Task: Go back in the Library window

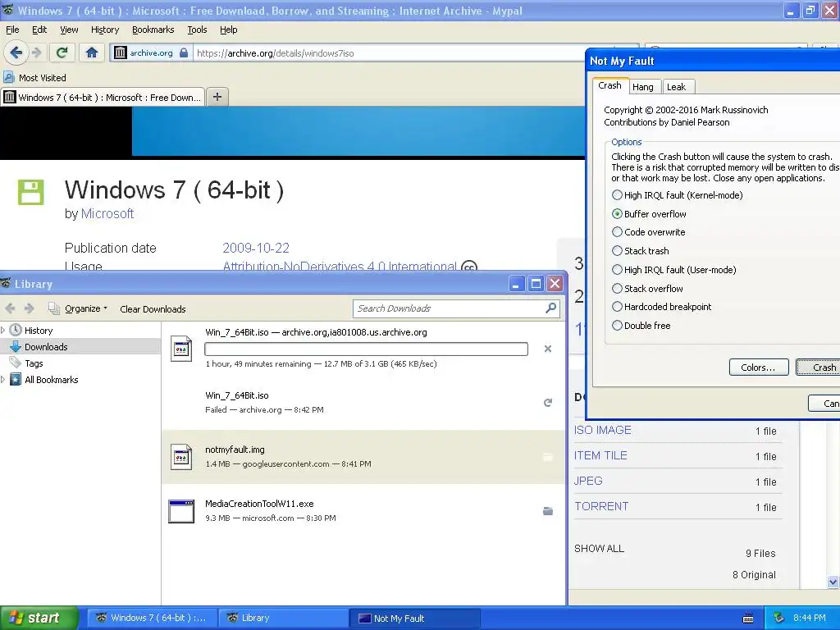Action: point(10,308)
